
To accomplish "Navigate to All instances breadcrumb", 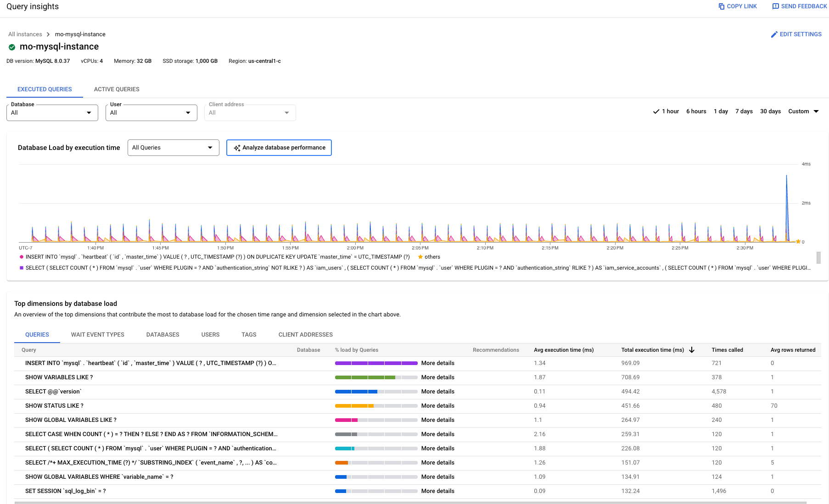I will 25,34.
